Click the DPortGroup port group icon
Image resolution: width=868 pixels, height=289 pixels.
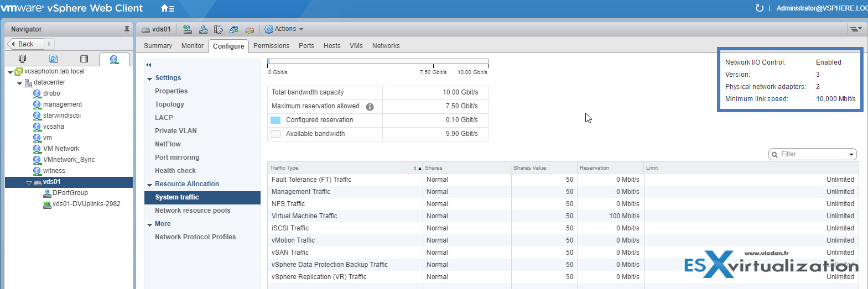(47, 193)
